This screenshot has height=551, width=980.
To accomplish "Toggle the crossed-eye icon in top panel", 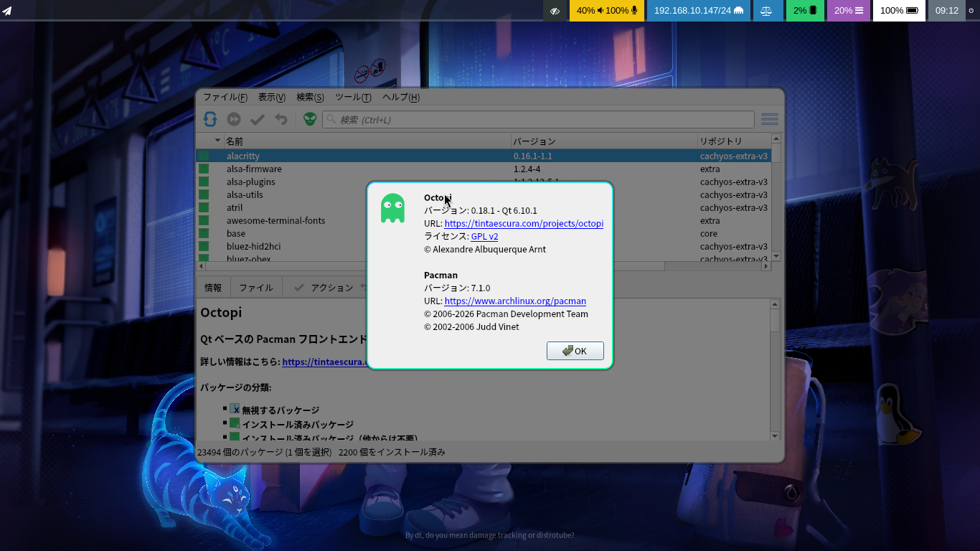I will [x=555, y=11].
